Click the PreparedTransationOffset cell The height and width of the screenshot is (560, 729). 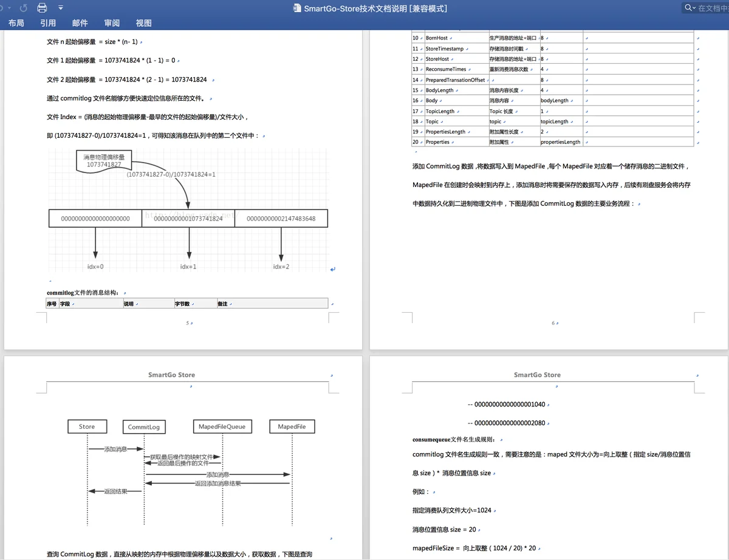(x=456, y=80)
